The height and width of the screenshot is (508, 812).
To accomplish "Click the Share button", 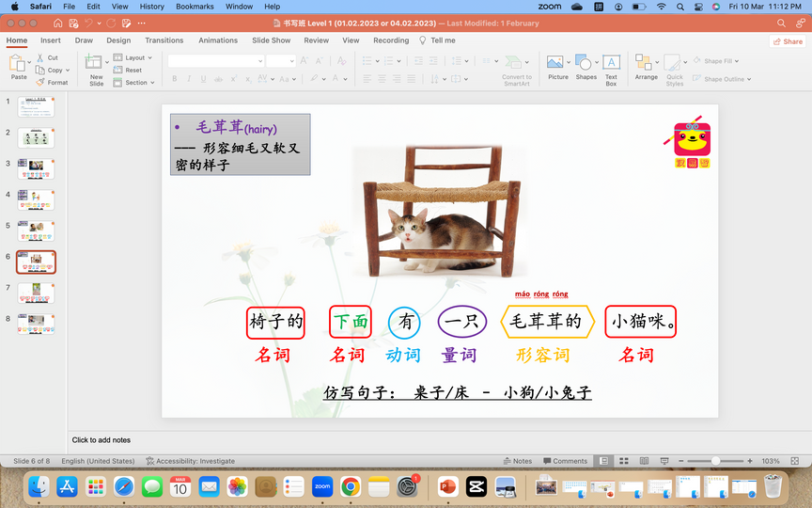I will (788, 41).
